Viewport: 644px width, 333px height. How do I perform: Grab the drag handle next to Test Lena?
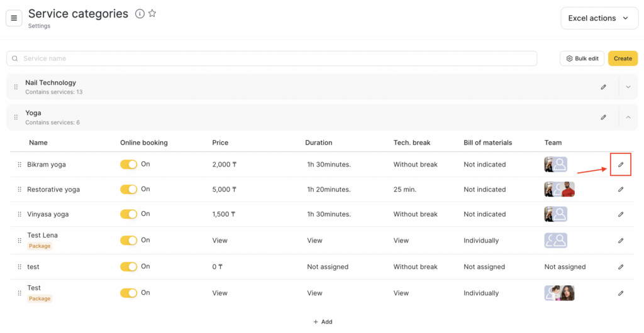19,241
